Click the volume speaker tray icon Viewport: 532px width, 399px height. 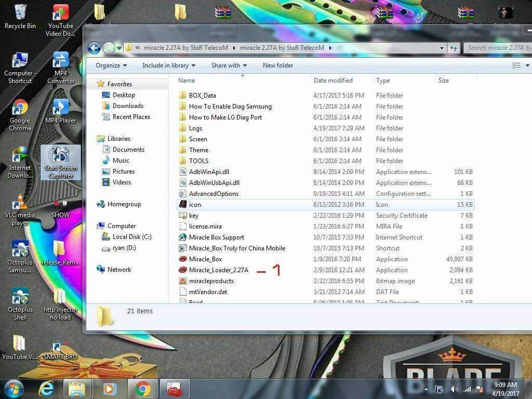[x=454, y=389]
